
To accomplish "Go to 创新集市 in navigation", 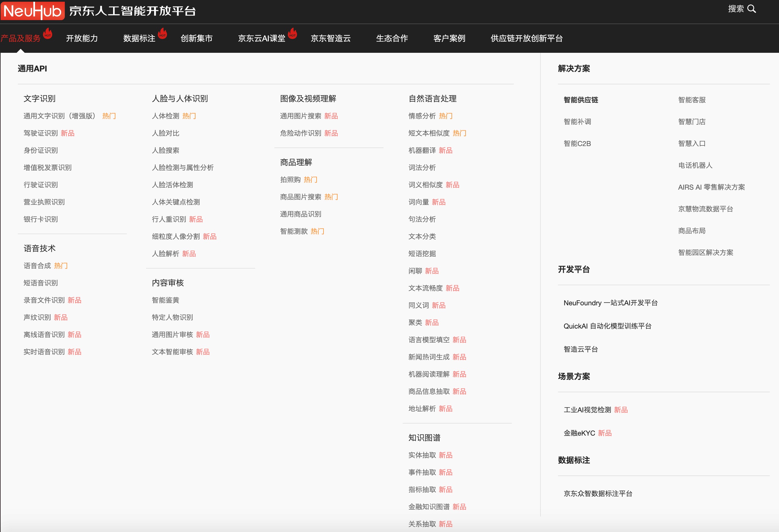I will (x=196, y=38).
